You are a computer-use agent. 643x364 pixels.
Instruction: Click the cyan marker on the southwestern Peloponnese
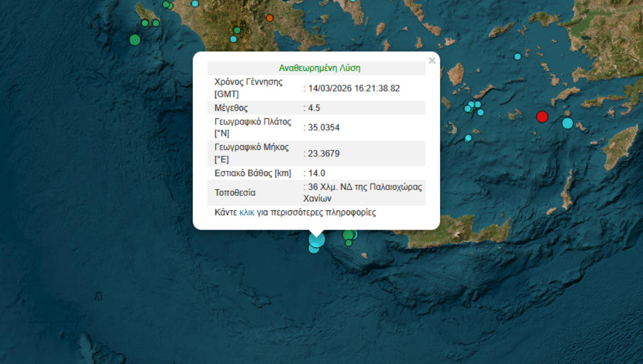[x=233, y=39]
